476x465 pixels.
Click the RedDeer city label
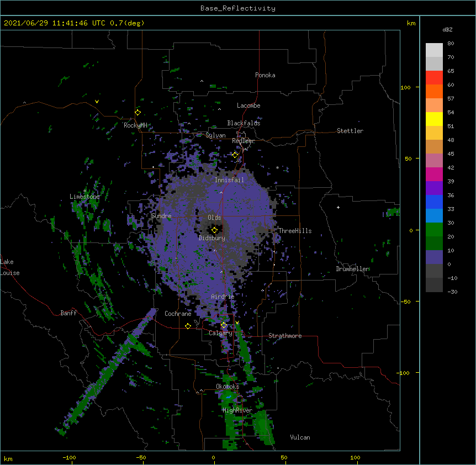(x=243, y=141)
